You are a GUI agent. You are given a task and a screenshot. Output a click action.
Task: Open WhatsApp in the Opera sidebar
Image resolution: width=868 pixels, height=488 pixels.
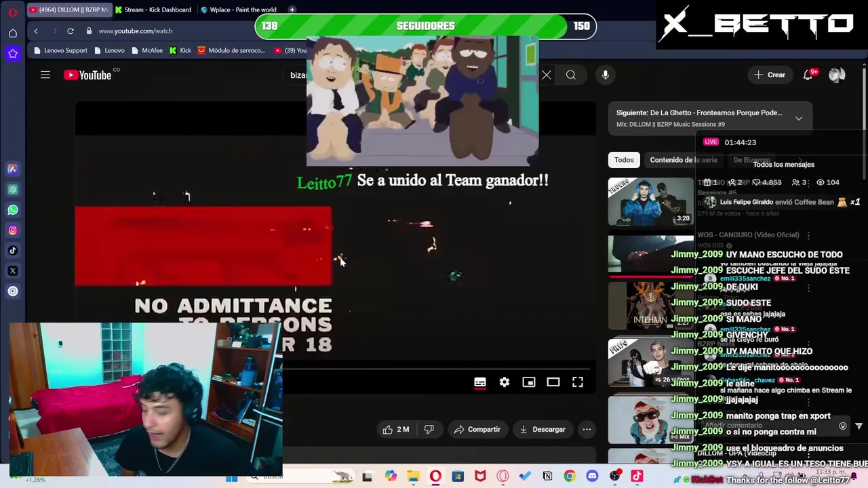click(x=13, y=209)
